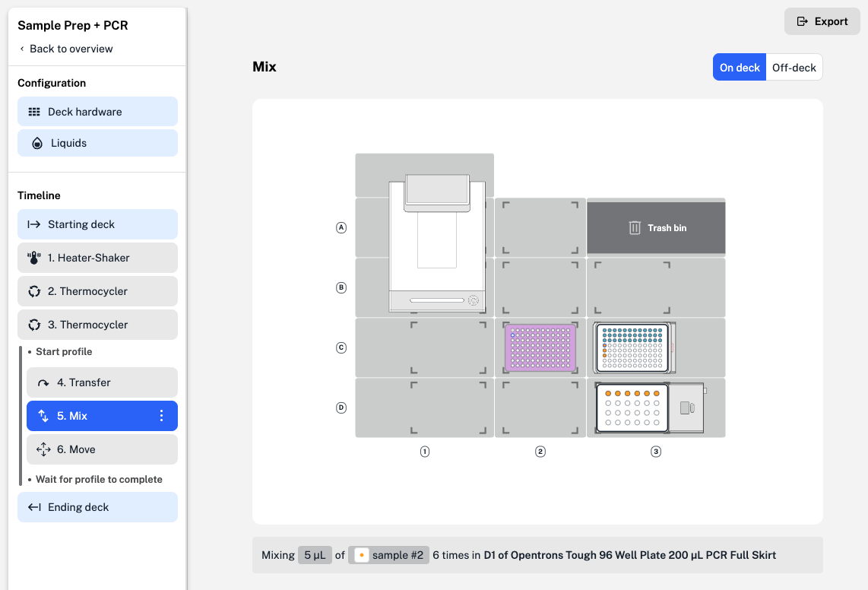
Task: Switch deck view to Off-deck
Action: click(x=794, y=68)
